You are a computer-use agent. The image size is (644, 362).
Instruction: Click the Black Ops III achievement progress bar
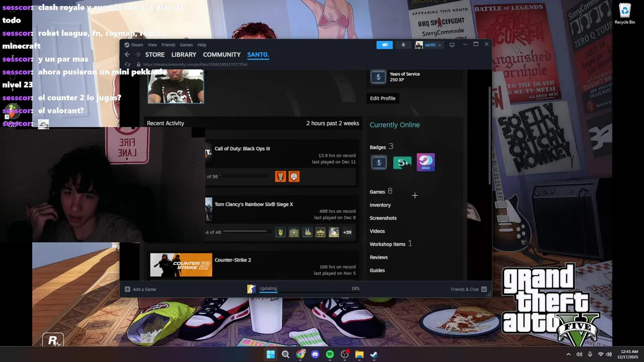245,176
